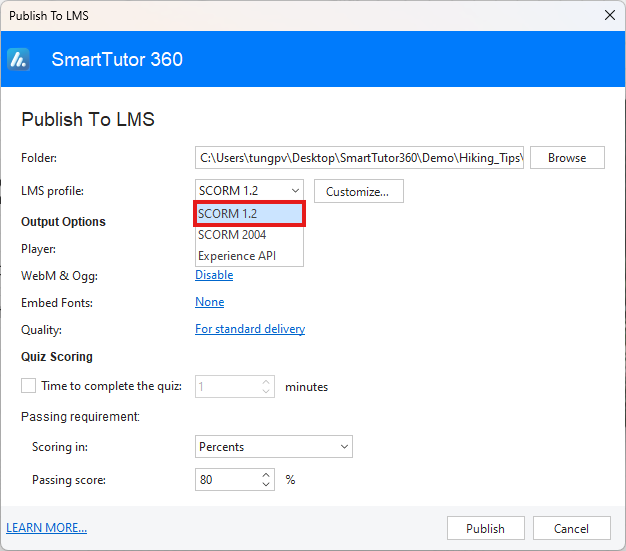Enable Time to complete the quiz checkbox
Viewport: 626px width, 551px height.
28,386
